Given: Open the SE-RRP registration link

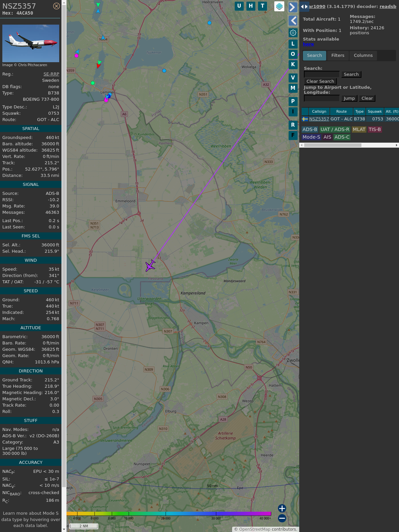Looking at the screenshot, I should (51, 74).
